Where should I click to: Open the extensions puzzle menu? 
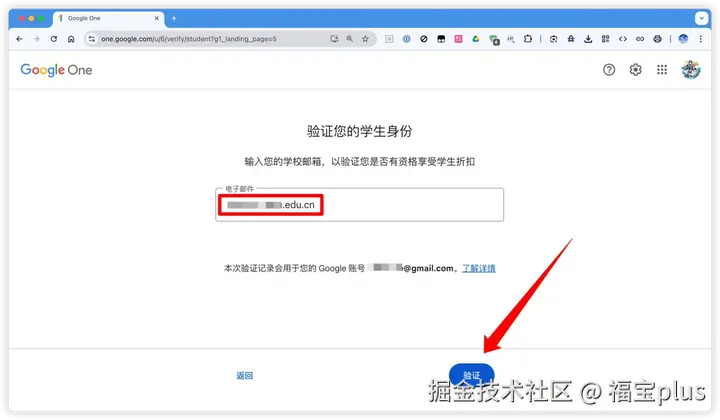(528, 39)
